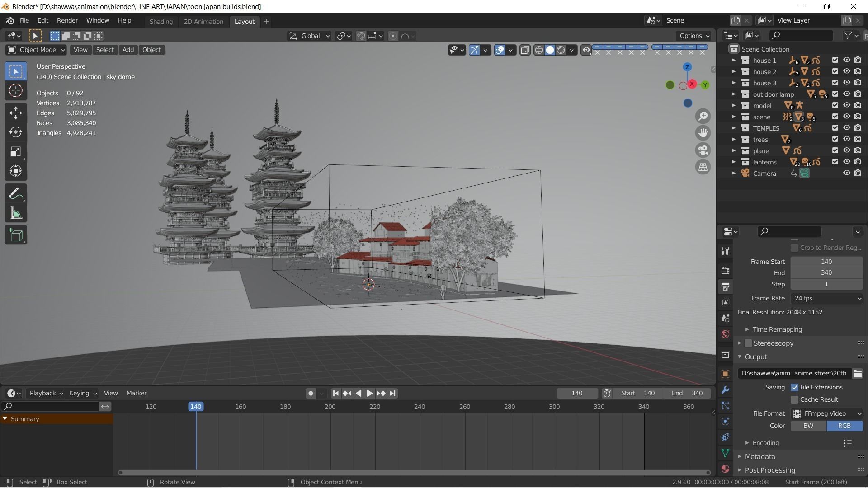Switch to wireframe viewport shading
Screen dimensions: 868x488
(539, 50)
